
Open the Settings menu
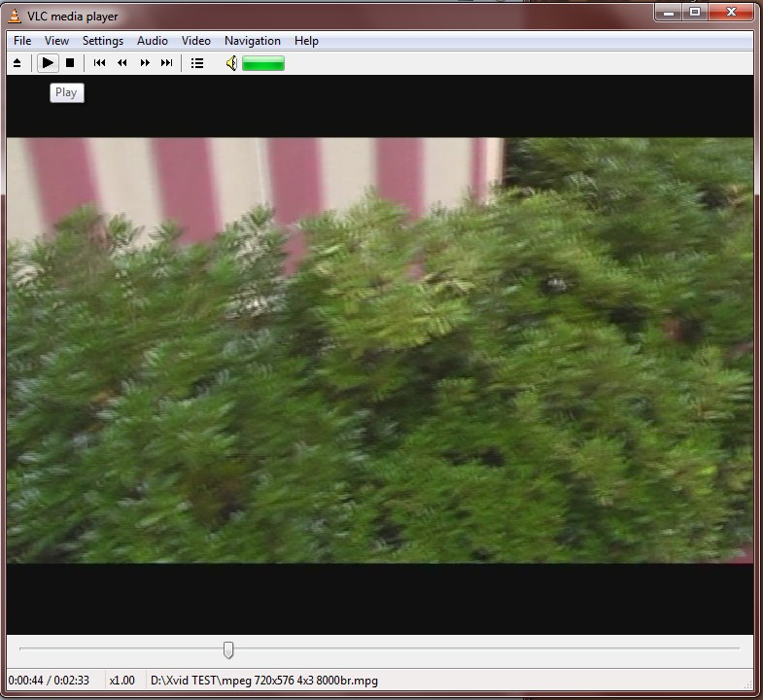click(x=103, y=41)
